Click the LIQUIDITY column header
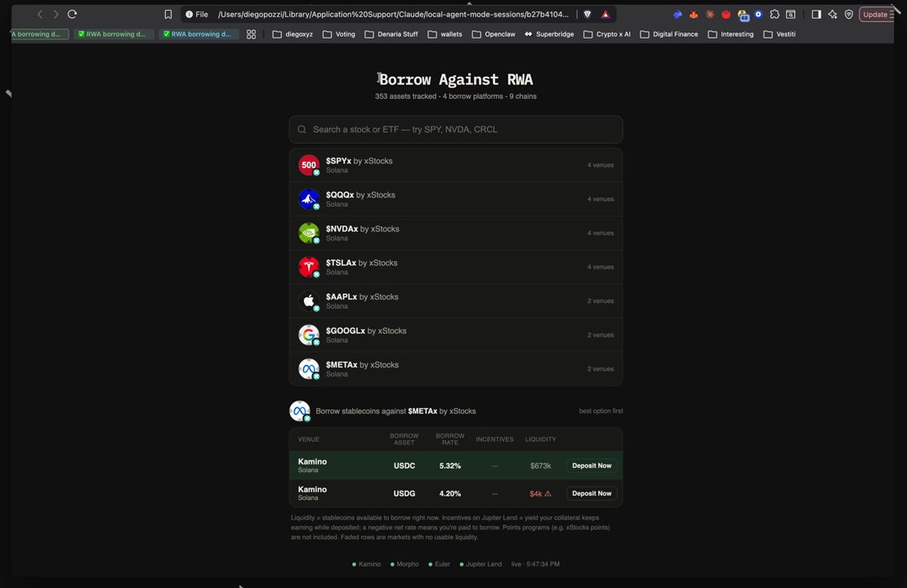 (x=541, y=439)
